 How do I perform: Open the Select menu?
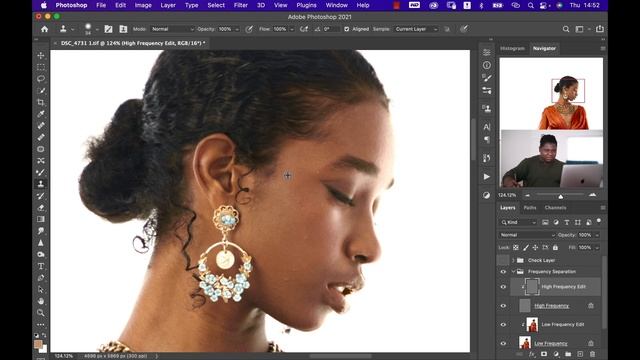point(216,5)
